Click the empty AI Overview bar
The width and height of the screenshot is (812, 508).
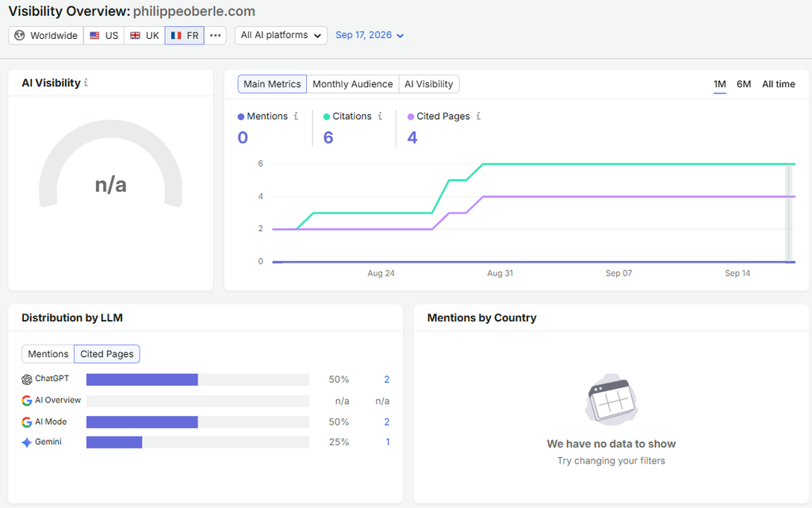click(197, 401)
